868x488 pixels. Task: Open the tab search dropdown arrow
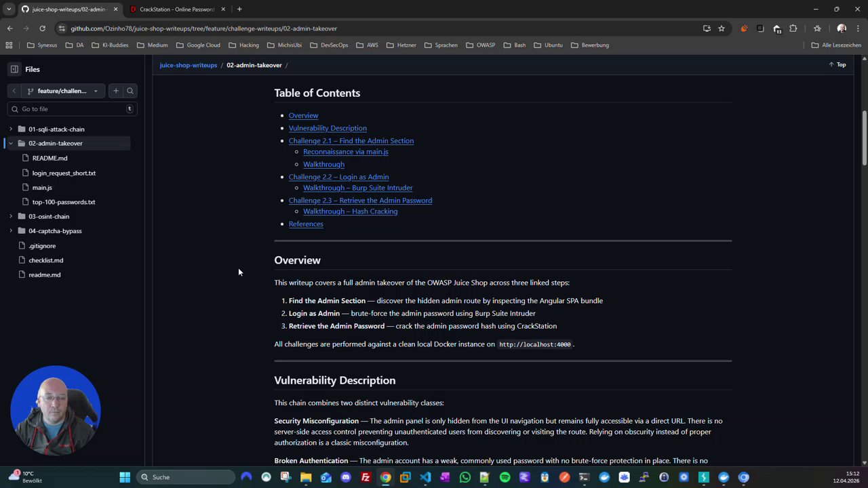pyautogui.click(x=9, y=9)
